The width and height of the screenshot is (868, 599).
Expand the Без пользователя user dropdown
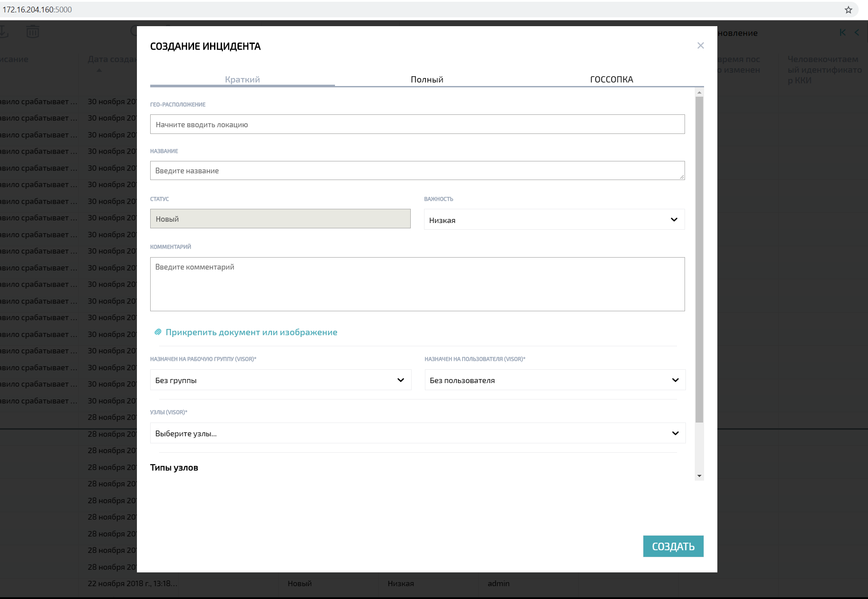click(555, 380)
